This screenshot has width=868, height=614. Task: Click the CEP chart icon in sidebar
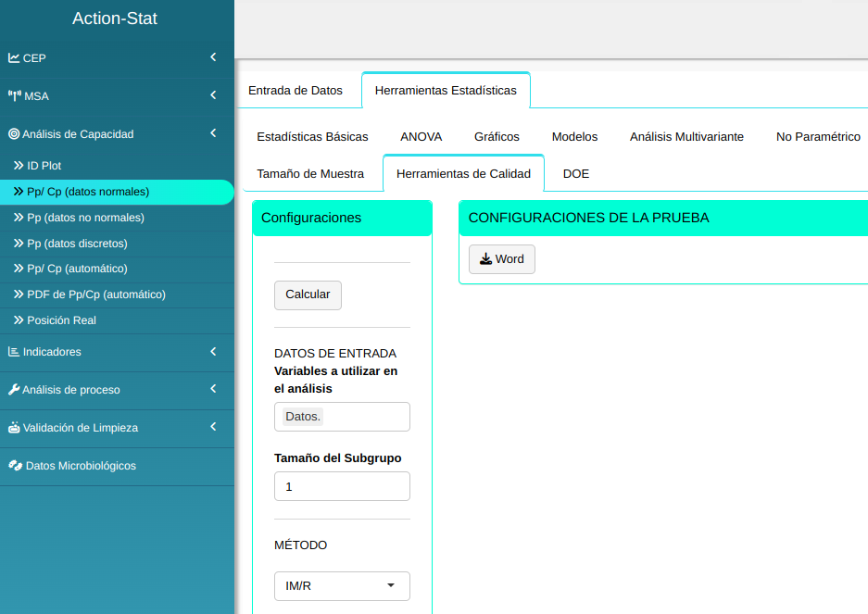[x=14, y=57]
